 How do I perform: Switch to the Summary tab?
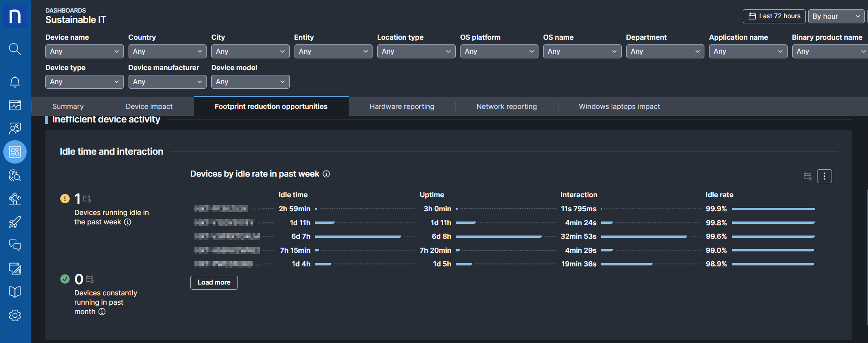68,107
